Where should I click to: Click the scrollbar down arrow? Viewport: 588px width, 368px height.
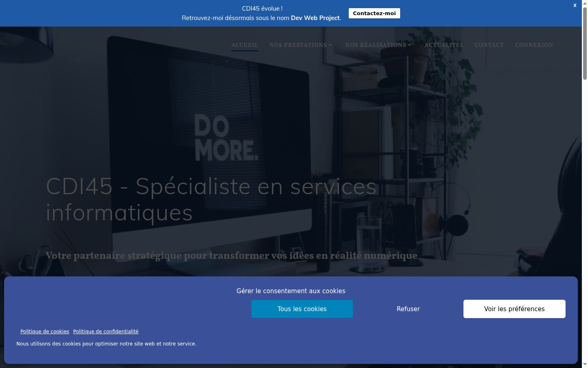pos(585,365)
